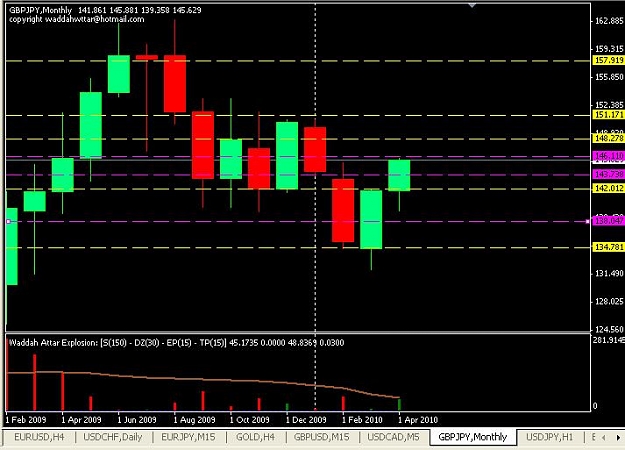Open the USDCHF,Daily chart tab

click(113, 437)
